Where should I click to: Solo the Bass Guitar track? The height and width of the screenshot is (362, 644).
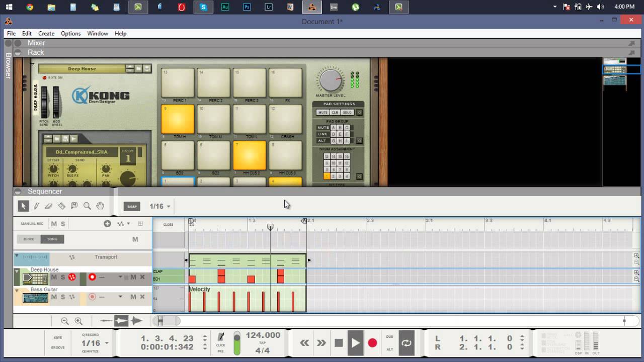pyautogui.click(x=63, y=297)
